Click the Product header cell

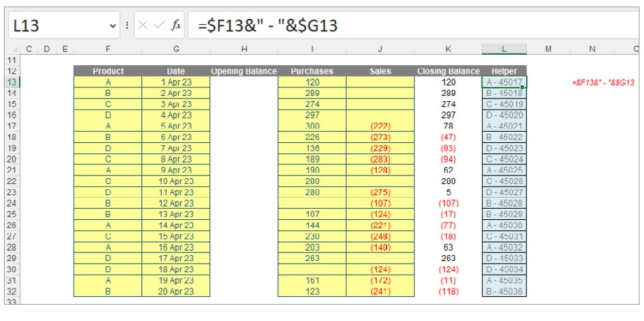click(x=108, y=71)
